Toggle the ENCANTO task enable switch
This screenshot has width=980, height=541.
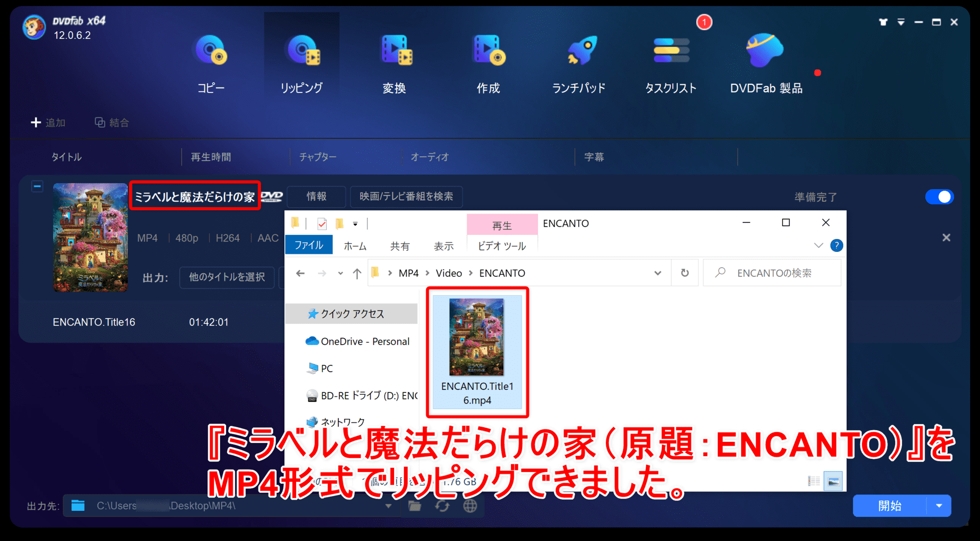pos(939,197)
